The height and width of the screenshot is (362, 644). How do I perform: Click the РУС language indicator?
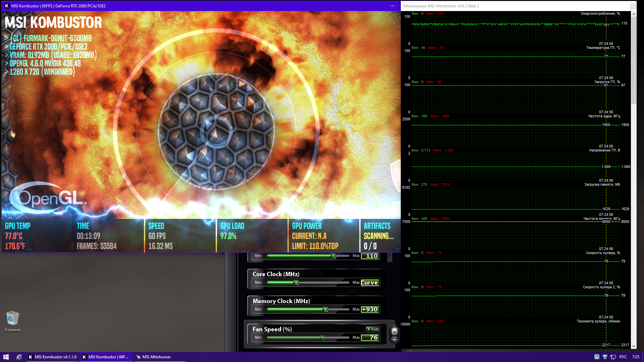pyautogui.click(x=623, y=357)
